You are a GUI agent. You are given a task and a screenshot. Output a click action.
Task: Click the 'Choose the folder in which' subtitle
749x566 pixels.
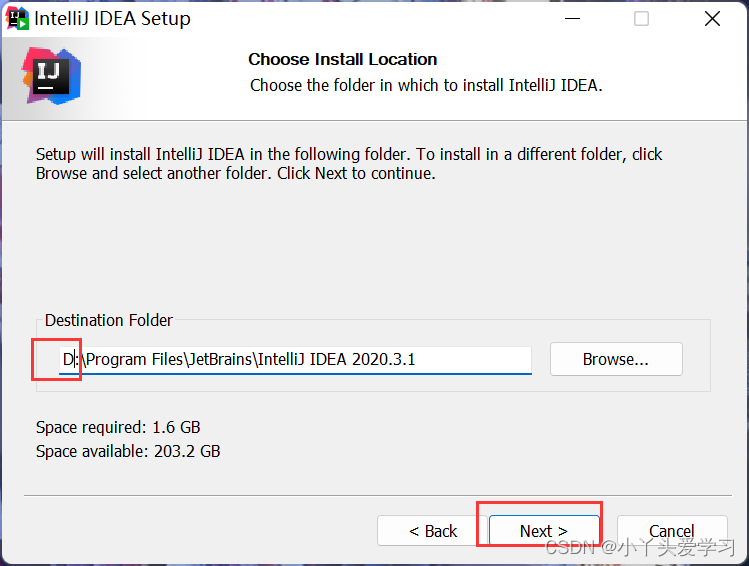click(x=426, y=85)
